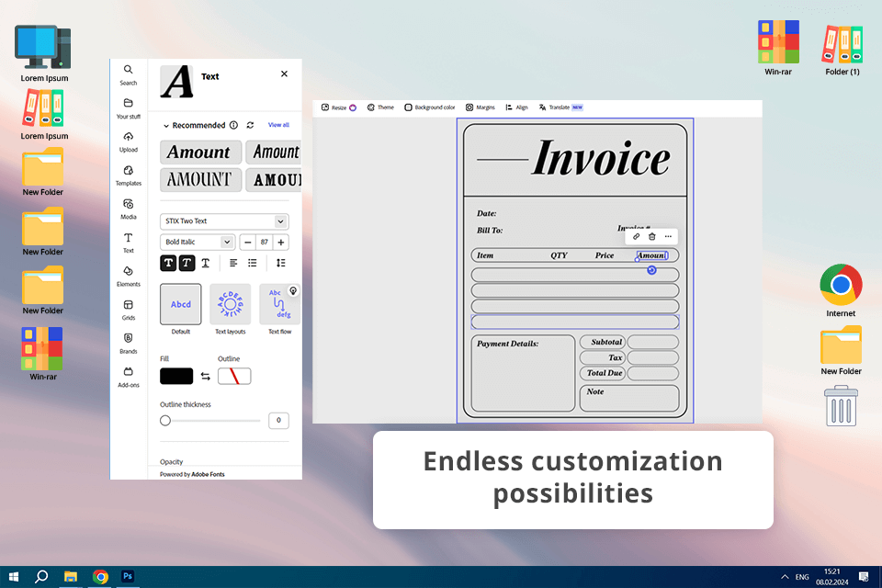Open Background color option

pos(430,107)
